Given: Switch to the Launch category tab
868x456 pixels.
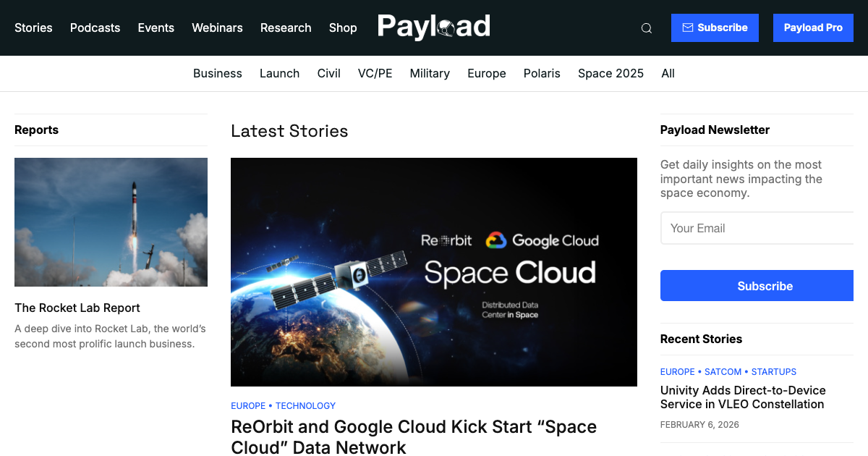Looking at the screenshot, I should [279, 73].
